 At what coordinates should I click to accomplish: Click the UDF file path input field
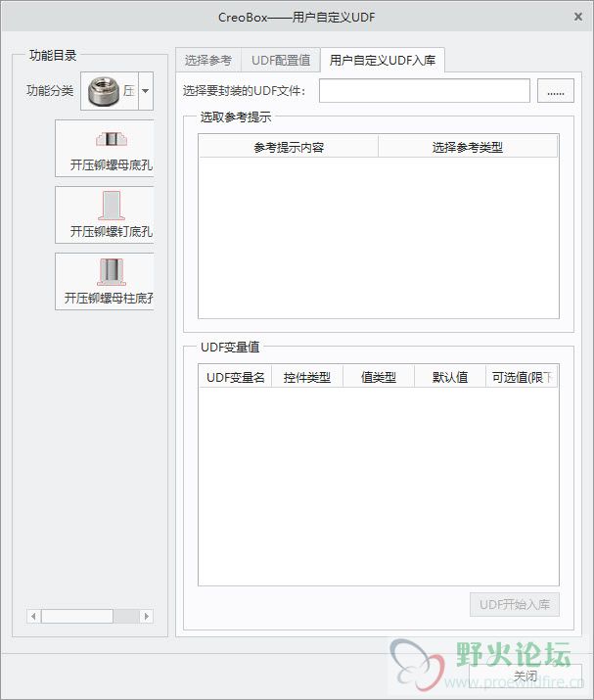(425, 91)
